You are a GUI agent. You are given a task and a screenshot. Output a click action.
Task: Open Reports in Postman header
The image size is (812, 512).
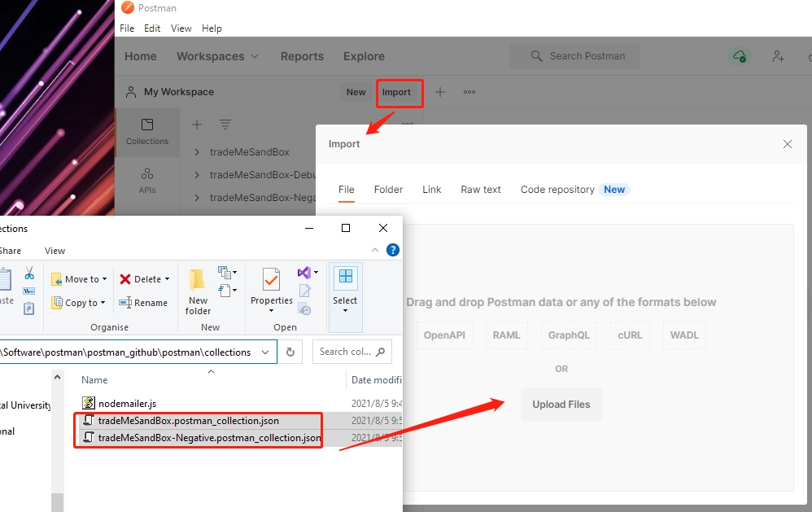302,56
